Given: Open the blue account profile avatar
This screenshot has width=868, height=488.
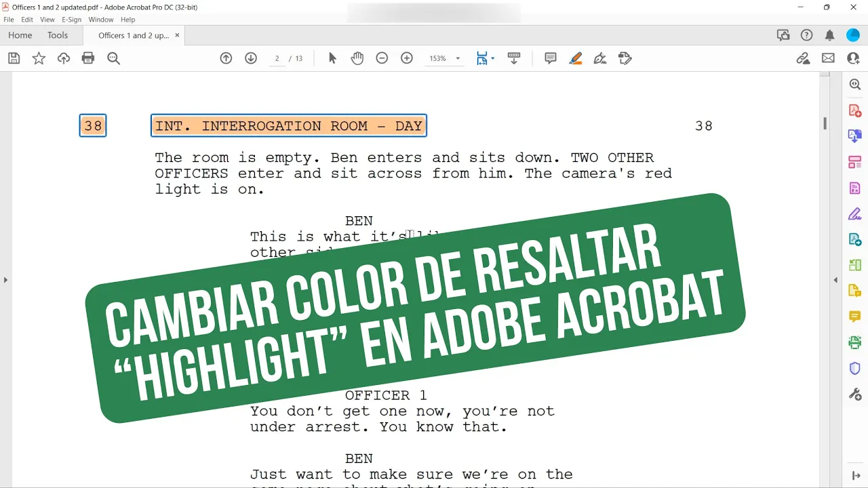Looking at the screenshot, I should click(853, 35).
